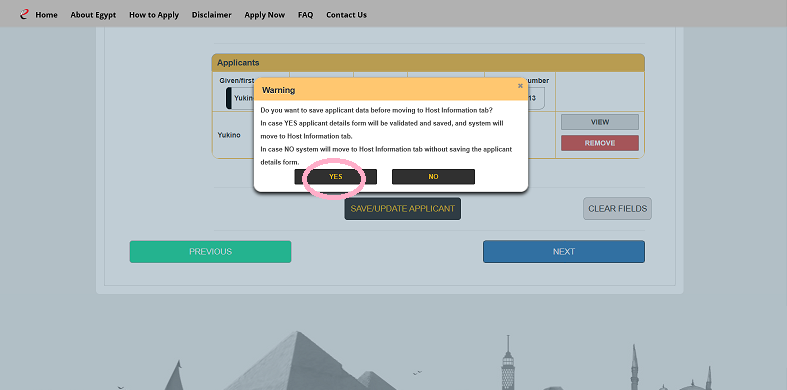Click SAVE/UPDATE APPLICANT button

(403, 208)
